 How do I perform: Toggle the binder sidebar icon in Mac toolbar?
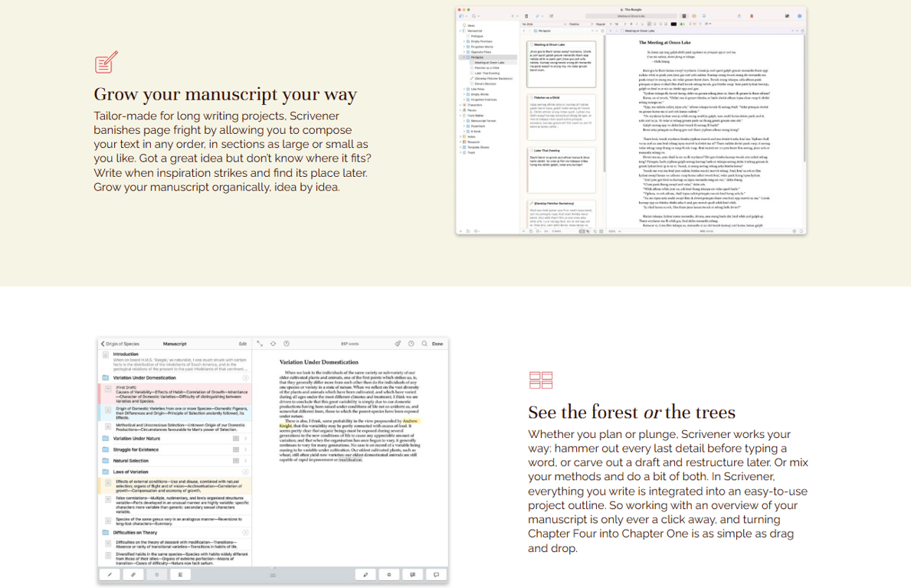[461, 16]
